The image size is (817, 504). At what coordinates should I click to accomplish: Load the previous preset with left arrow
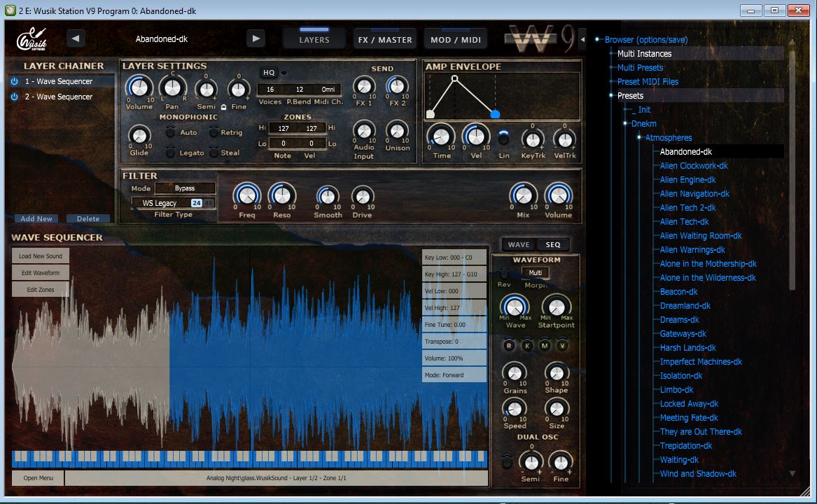click(76, 38)
